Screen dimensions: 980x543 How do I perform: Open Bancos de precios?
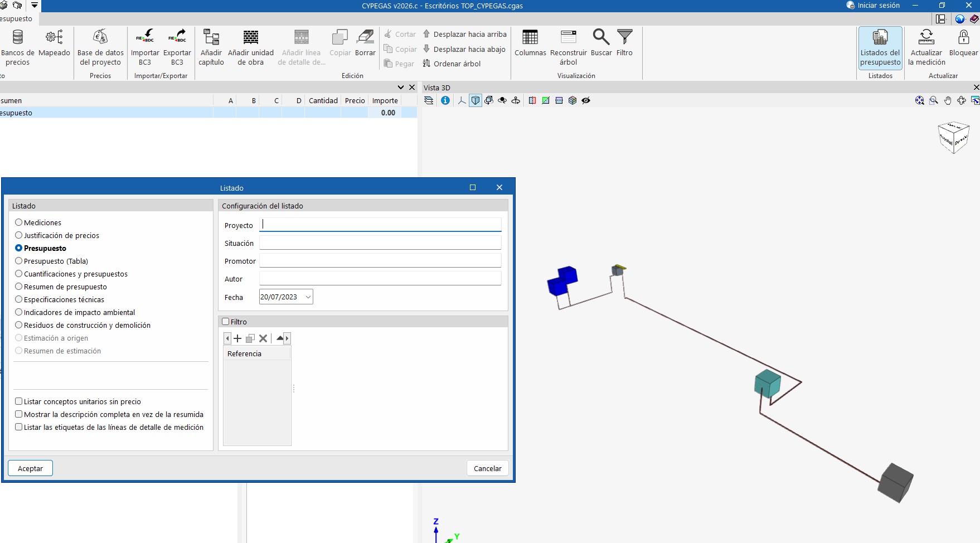(x=18, y=47)
